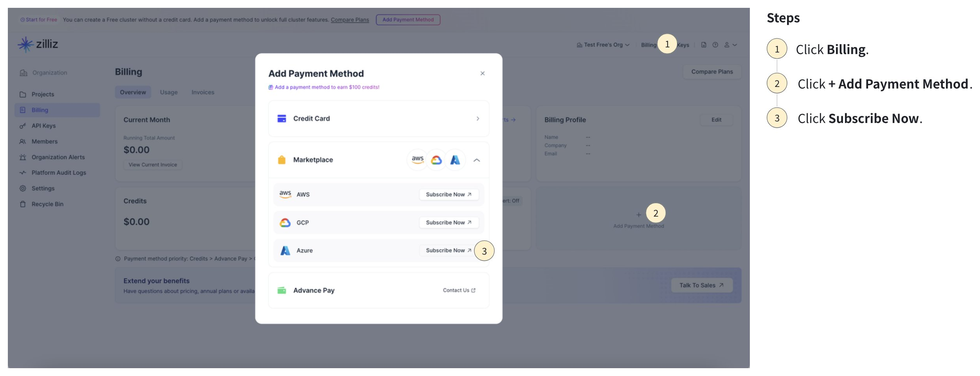980x376 pixels.
Task: Open the Test Free's Org dropdown
Action: point(603,45)
